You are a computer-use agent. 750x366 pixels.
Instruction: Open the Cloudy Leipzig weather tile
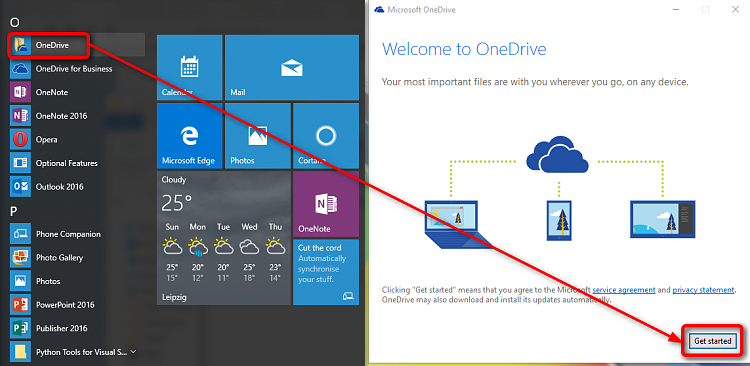224,238
